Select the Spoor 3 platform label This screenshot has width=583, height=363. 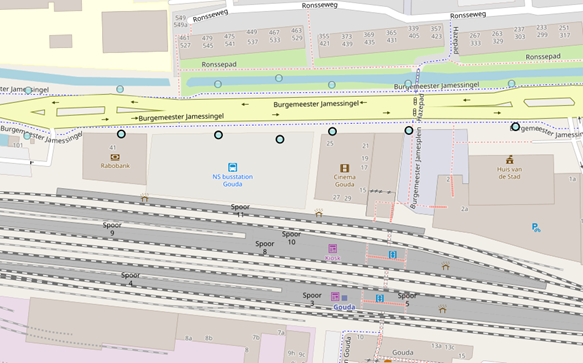click(x=312, y=299)
